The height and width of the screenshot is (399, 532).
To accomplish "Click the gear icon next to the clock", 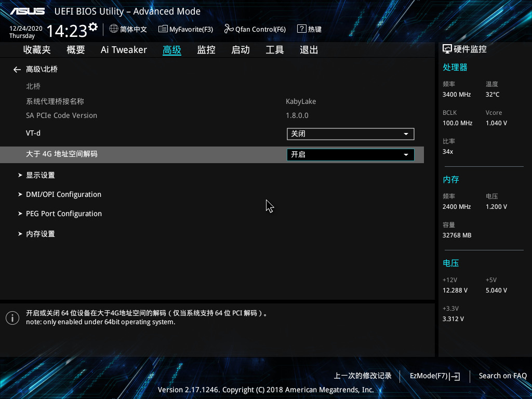I will point(93,27).
